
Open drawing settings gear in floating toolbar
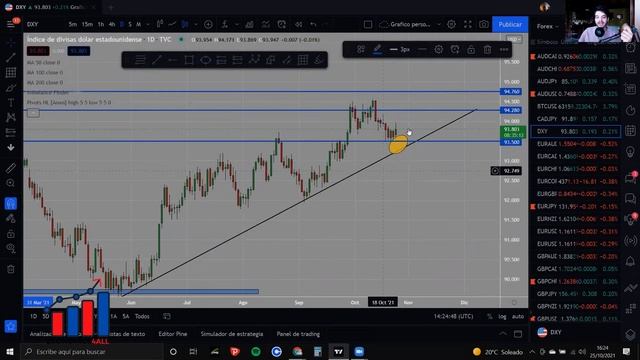[438, 50]
